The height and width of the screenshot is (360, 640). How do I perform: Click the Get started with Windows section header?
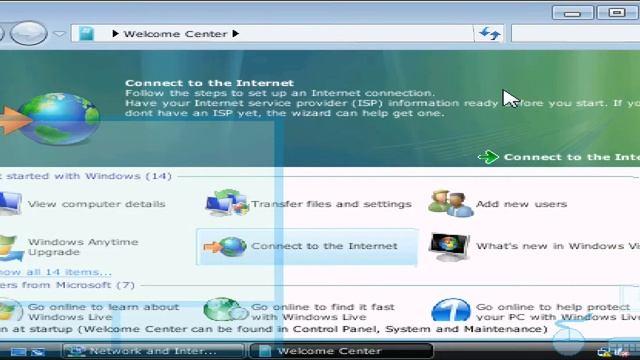(x=86, y=176)
